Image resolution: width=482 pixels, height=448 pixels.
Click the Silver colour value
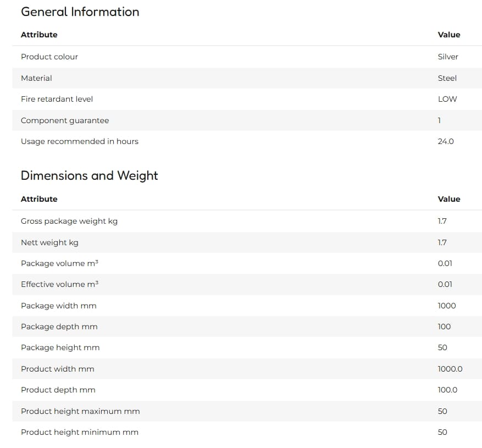(x=448, y=57)
